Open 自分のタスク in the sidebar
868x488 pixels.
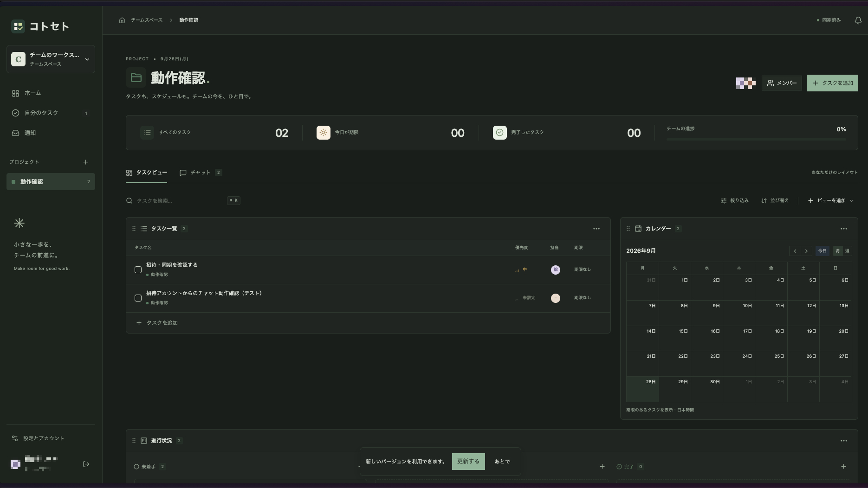(x=51, y=113)
